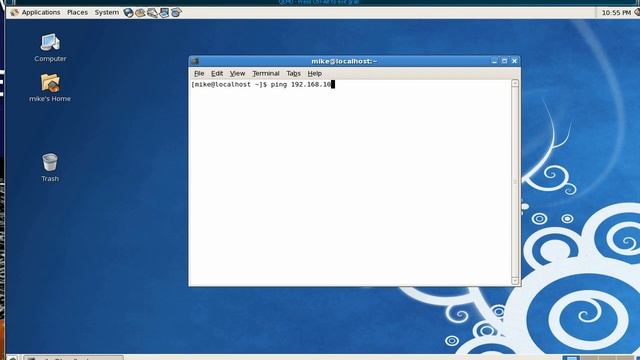The height and width of the screenshot is (360, 640).
Task: Click the ping command line in terminal
Action: tap(263, 84)
